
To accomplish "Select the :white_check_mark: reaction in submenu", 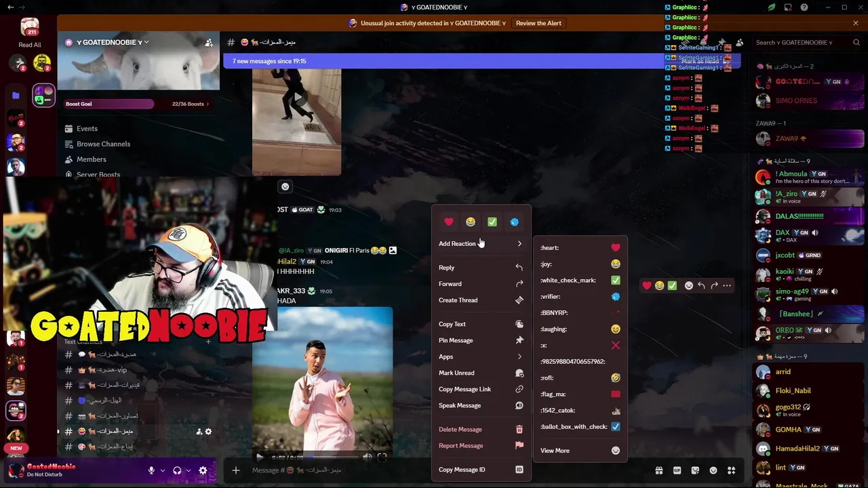I will (580, 281).
